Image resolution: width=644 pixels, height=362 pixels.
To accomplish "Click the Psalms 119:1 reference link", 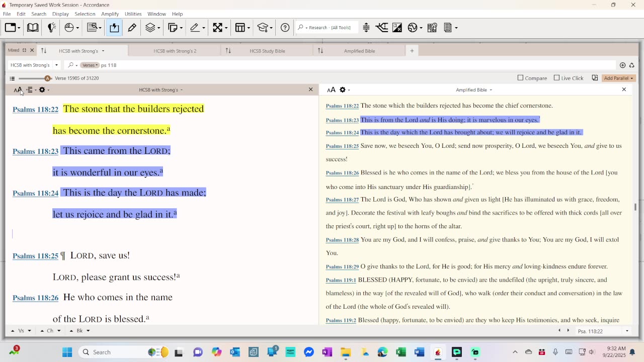I will 341,280.
